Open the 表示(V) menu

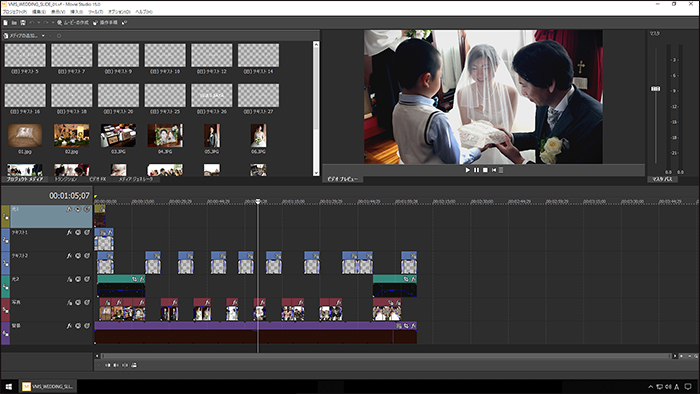[x=58, y=12]
